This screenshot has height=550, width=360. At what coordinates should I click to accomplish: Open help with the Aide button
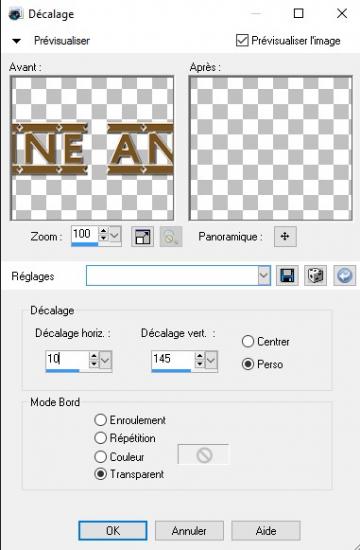click(266, 531)
